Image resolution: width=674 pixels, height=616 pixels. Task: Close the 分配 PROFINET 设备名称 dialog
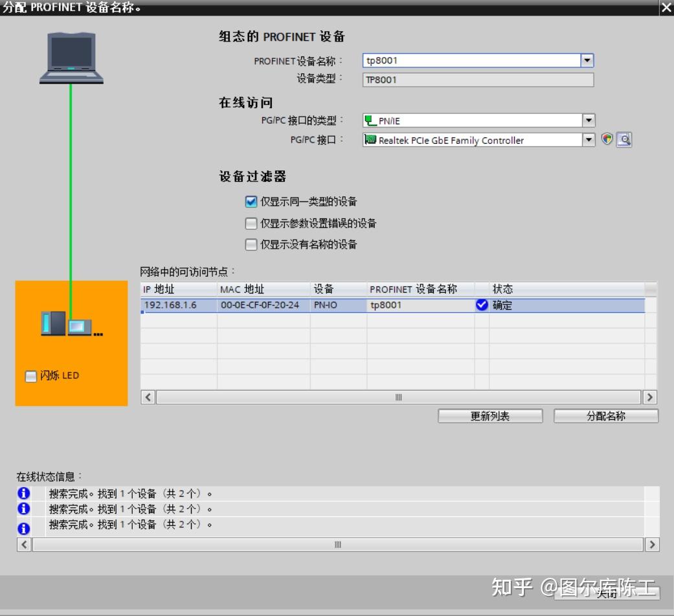pos(666,7)
